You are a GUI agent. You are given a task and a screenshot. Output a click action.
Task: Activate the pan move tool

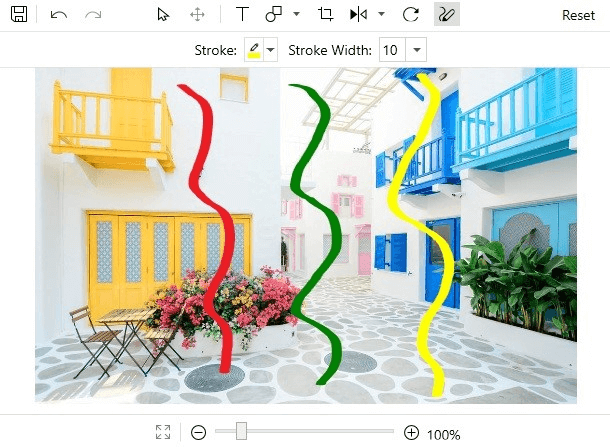coord(197,15)
